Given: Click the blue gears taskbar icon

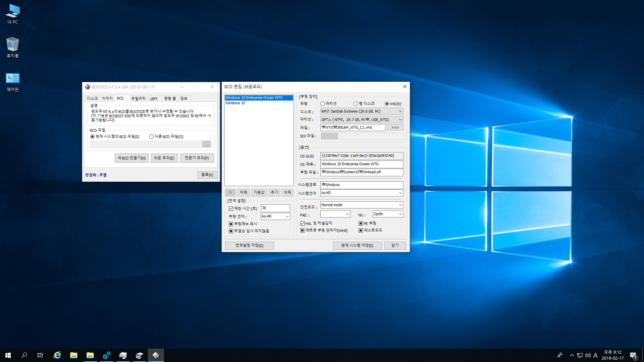Looking at the screenshot, I should (x=107, y=355).
